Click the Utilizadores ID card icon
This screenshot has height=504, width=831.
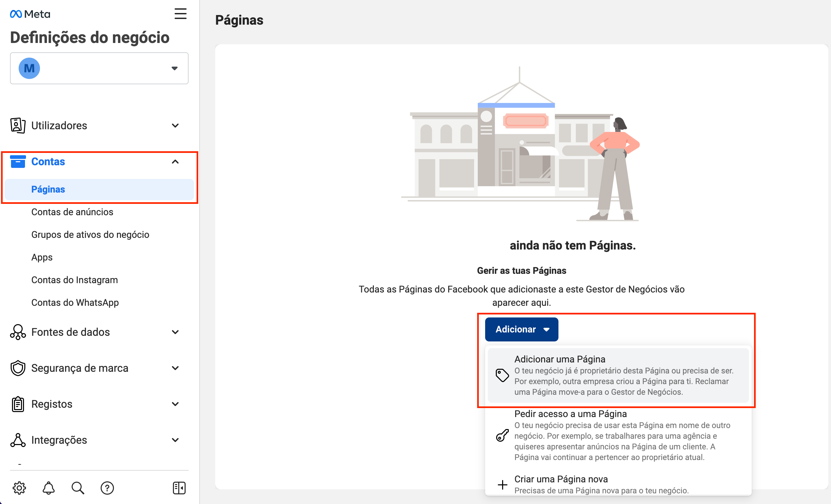pos(18,125)
